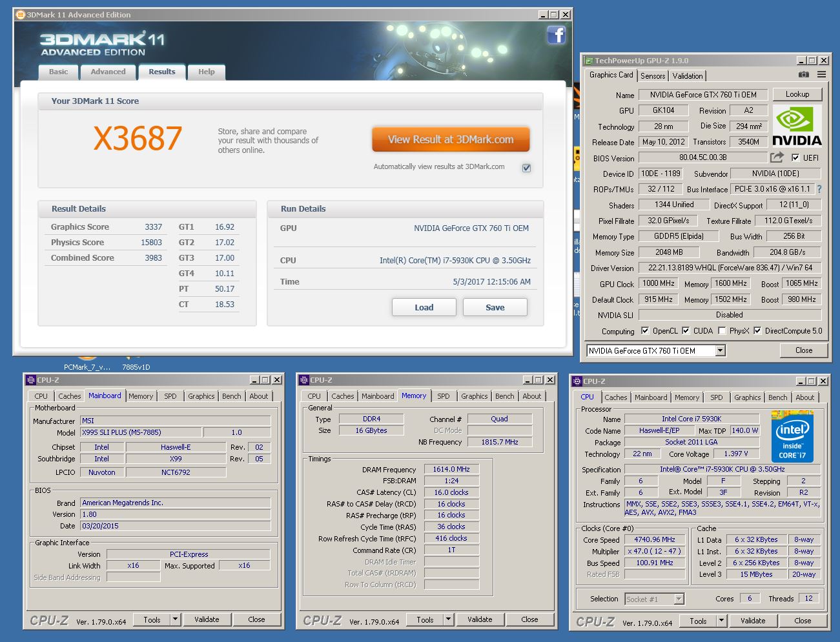Expand the GPU selection dropdown in GPU-Z
The image size is (840, 642).
click(721, 350)
